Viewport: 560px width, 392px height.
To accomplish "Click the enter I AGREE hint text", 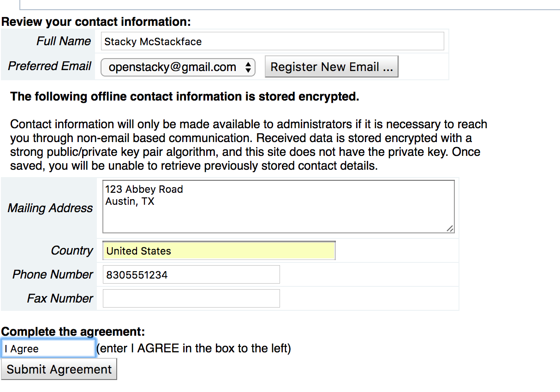I will point(194,349).
